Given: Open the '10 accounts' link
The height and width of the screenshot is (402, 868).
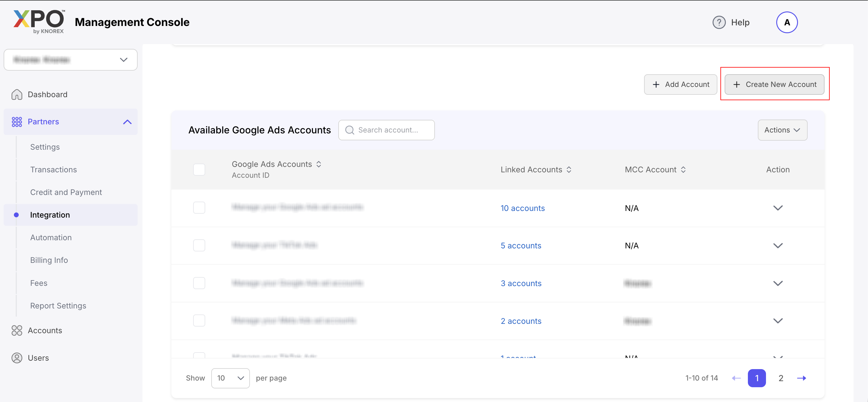Looking at the screenshot, I should (522, 208).
